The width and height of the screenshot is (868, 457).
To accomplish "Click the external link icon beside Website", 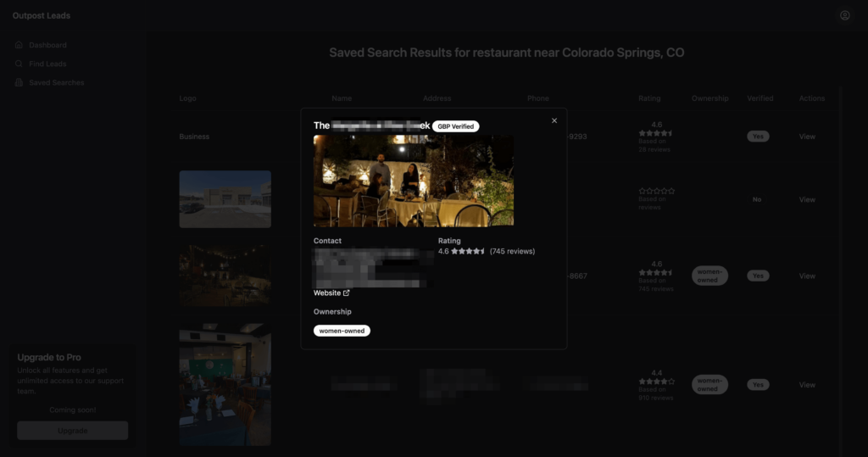I will 346,293.
